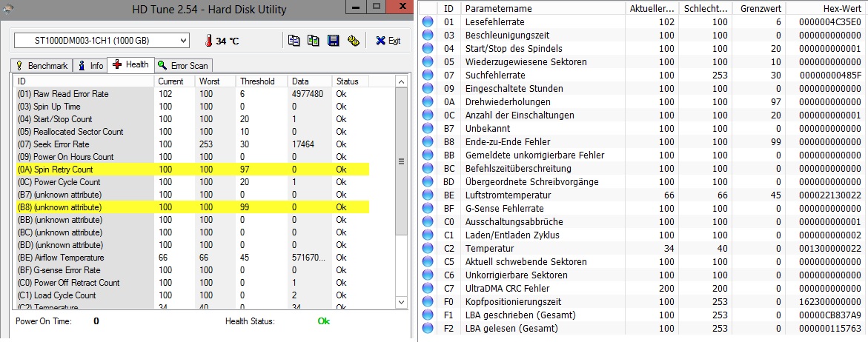Switch to the Info tab
868x342 pixels.
[90, 65]
